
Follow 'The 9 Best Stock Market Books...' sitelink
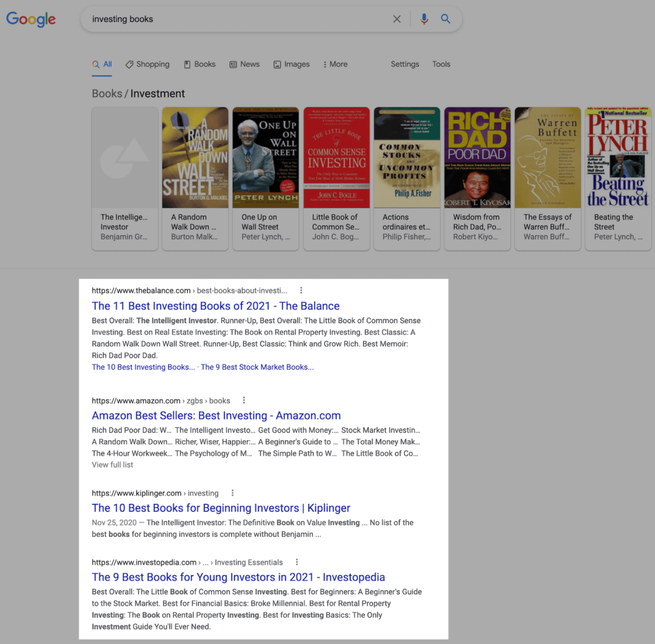tap(257, 367)
